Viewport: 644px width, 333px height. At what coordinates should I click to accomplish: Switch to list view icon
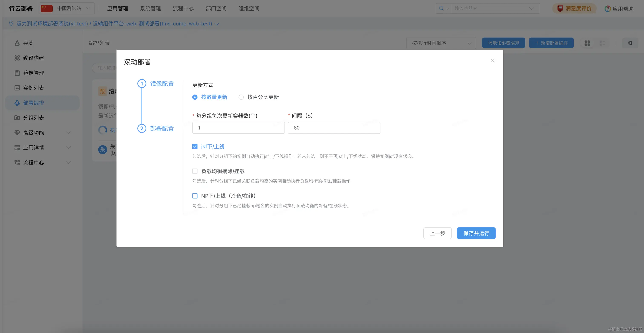point(602,43)
